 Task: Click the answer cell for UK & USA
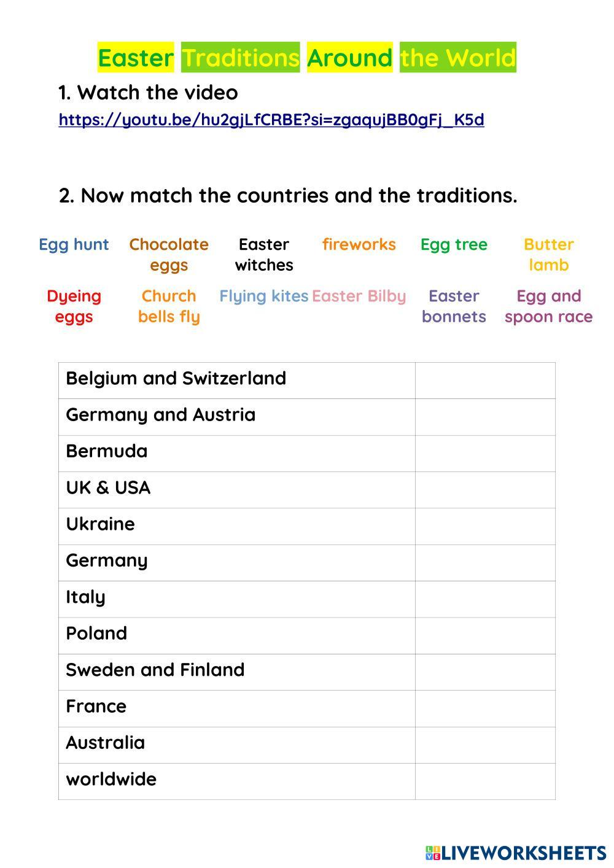click(485, 490)
